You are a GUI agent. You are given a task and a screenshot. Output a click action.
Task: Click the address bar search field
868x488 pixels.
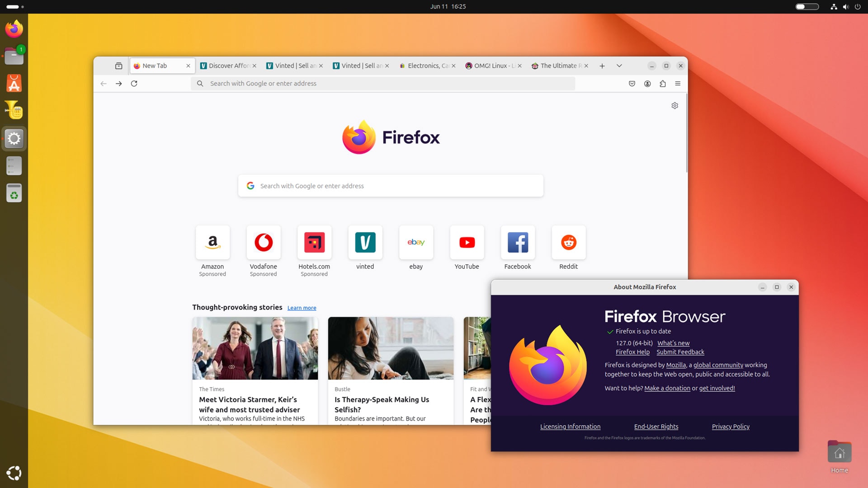tap(383, 84)
